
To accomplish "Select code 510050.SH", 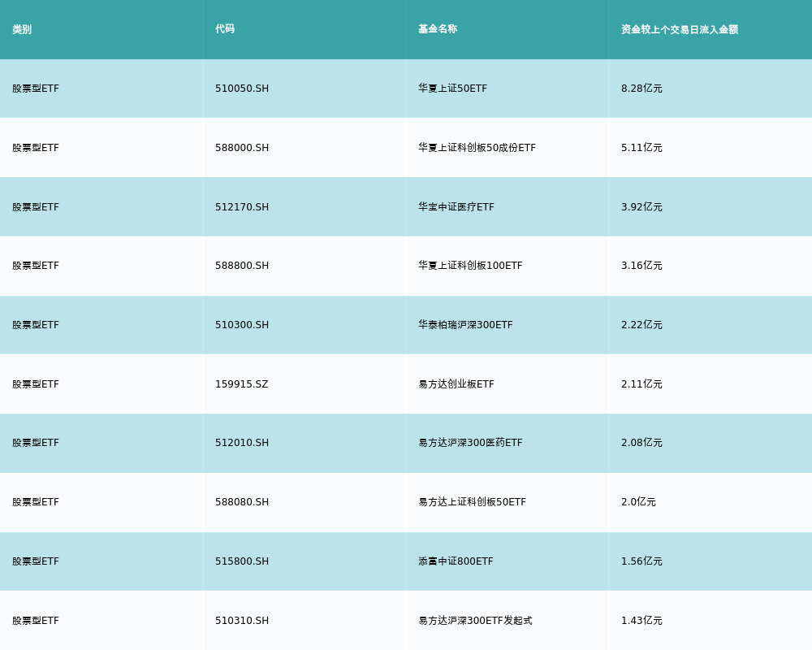I will [242, 89].
